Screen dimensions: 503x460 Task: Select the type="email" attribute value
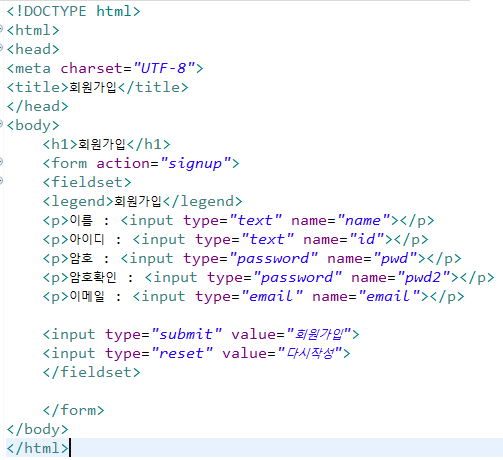(272, 296)
